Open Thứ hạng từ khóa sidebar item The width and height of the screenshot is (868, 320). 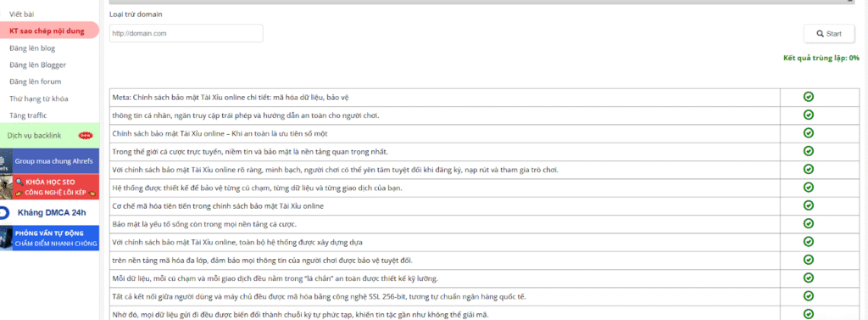coord(39,98)
